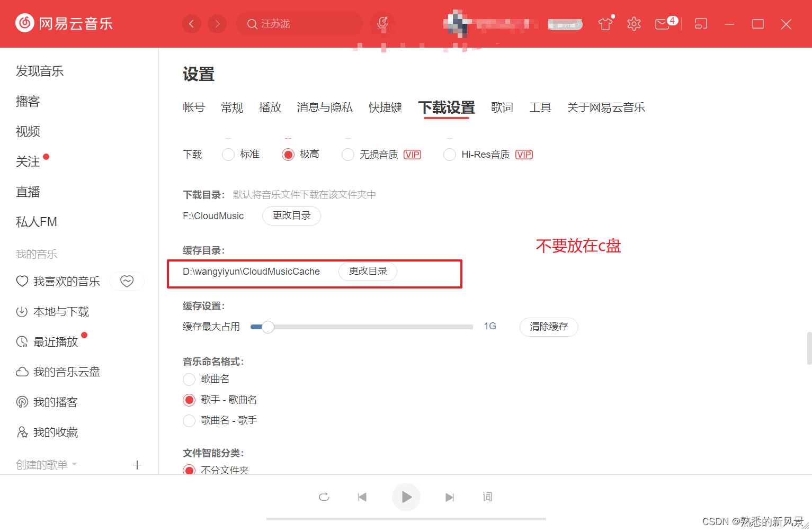Open the 消息与隐私 settings tab
This screenshot has height=532, width=812.
325,107
